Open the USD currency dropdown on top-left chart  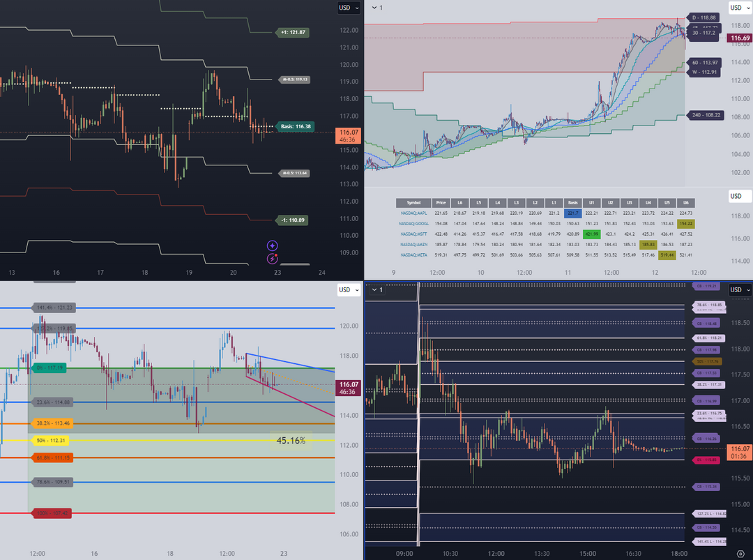[349, 8]
